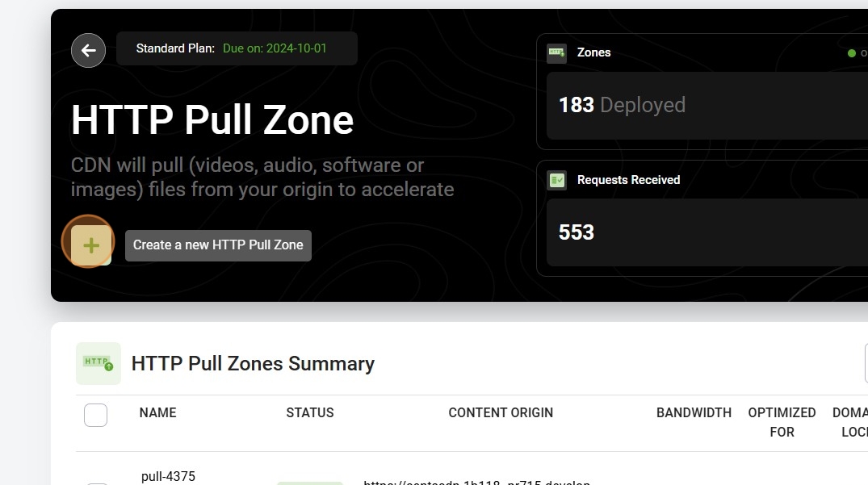The image size is (868, 485).
Task: Click the HTTP Pull Zones Summary title
Action: [x=253, y=363]
